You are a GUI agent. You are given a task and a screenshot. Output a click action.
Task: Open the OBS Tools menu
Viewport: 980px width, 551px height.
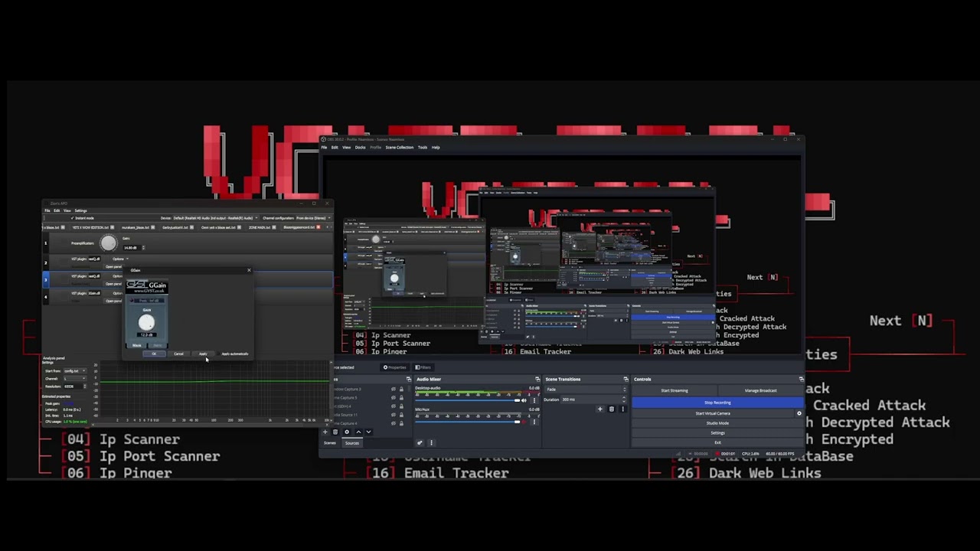coord(422,147)
